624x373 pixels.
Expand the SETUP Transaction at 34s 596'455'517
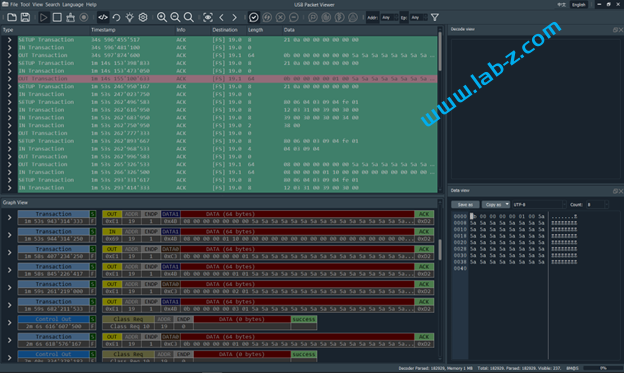9,40
